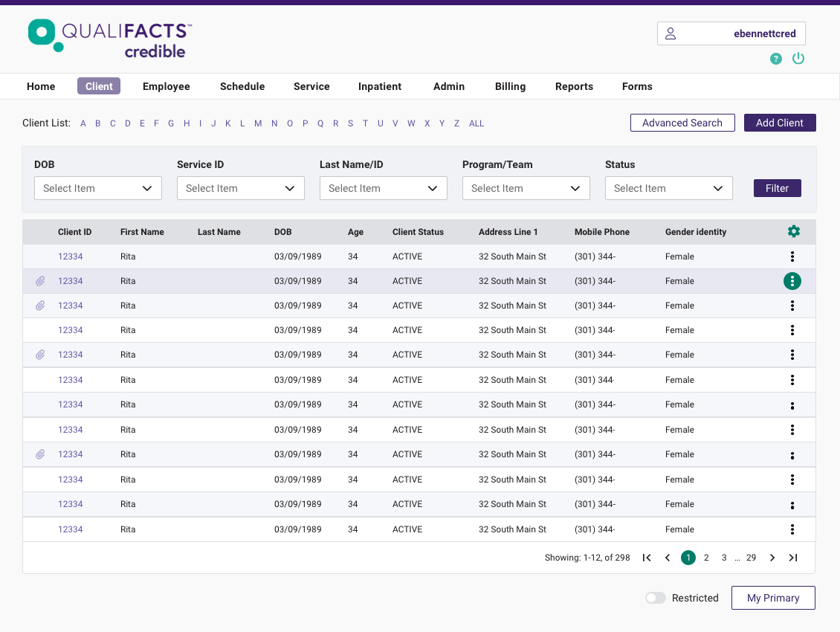Jump to the last page with the skip-forward icon
The height and width of the screenshot is (632, 840).
click(x=792, y=557)
